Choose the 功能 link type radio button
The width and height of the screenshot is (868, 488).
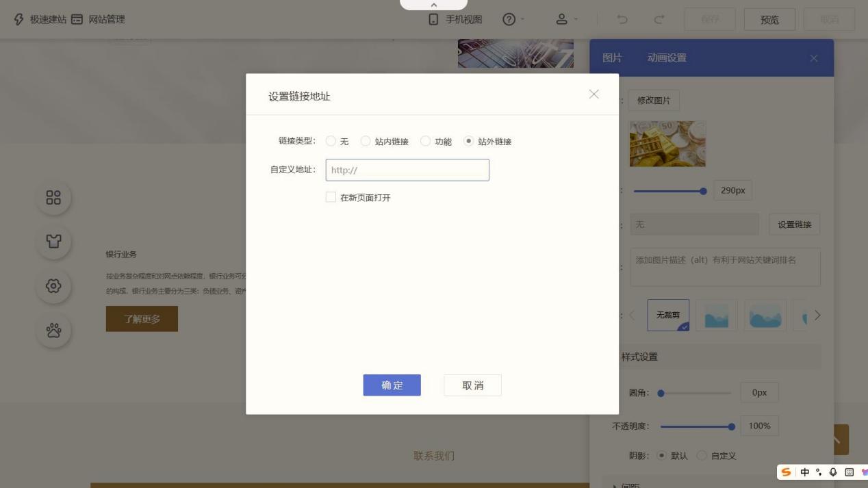click(426, 141)
